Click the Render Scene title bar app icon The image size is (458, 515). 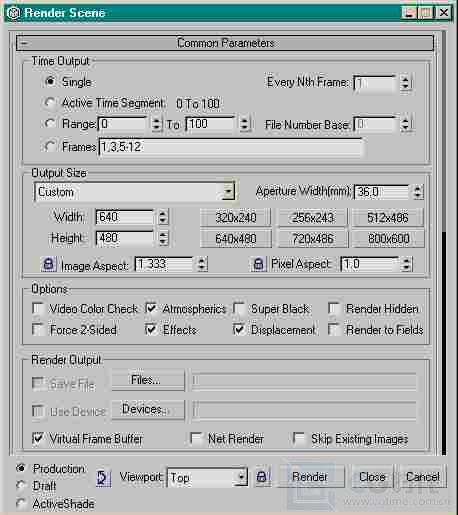13,13
